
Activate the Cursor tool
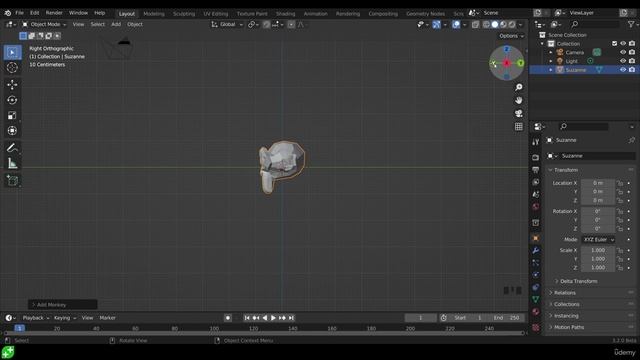(12, 67)
